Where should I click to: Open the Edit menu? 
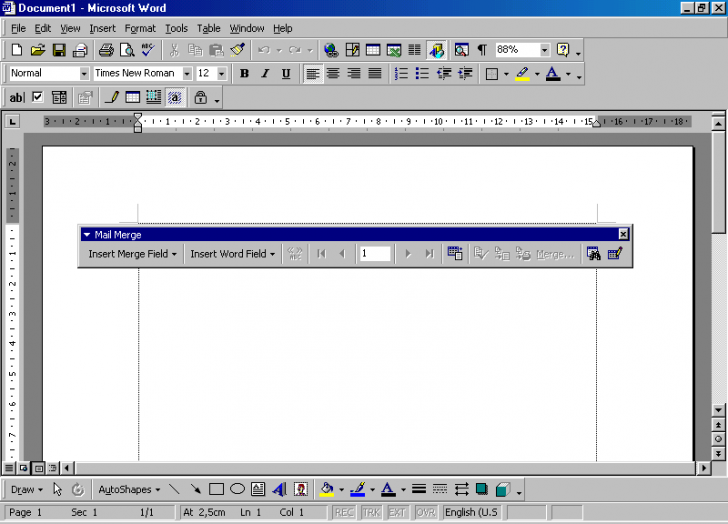(x=43, y=28)
